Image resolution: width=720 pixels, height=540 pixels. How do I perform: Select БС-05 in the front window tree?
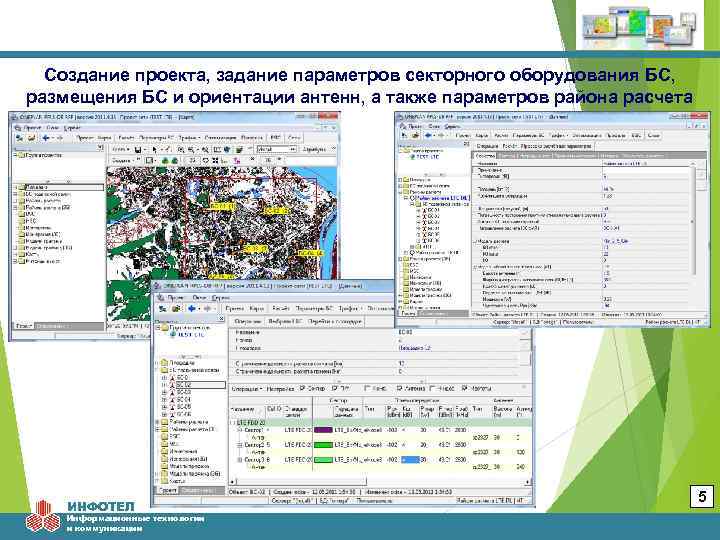tap(184, 407)
